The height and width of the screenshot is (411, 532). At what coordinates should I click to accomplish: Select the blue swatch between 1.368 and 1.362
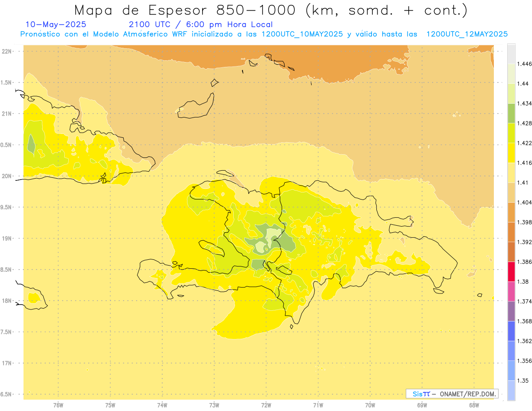(511, 331)
